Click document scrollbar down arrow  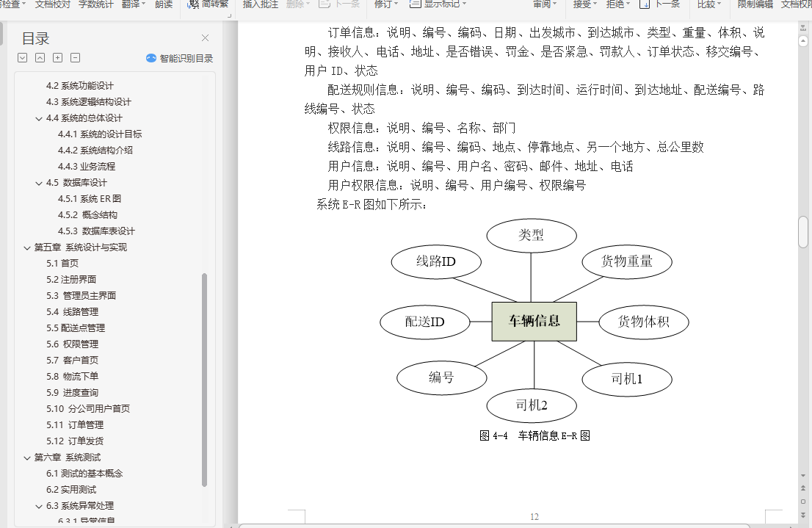point(803,475)
